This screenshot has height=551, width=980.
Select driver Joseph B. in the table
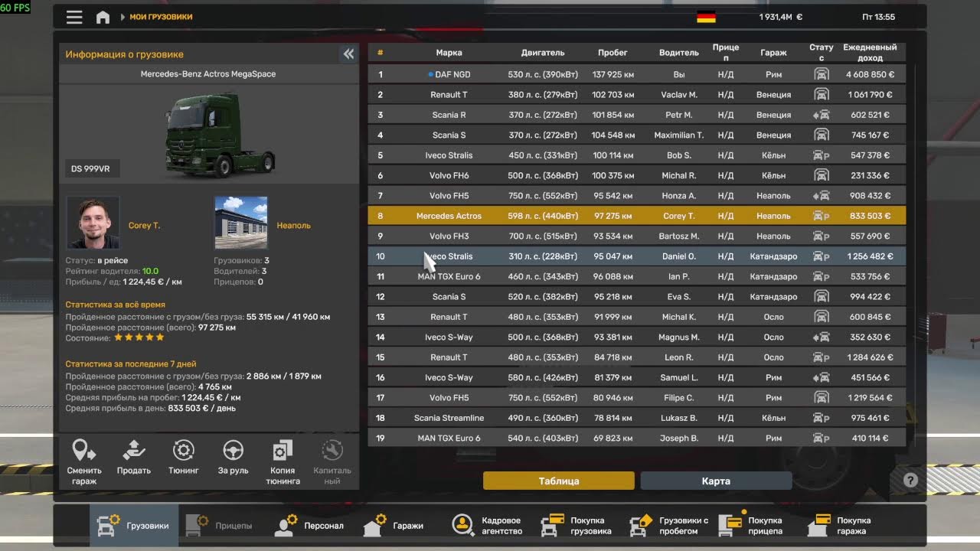pos(679,439)
